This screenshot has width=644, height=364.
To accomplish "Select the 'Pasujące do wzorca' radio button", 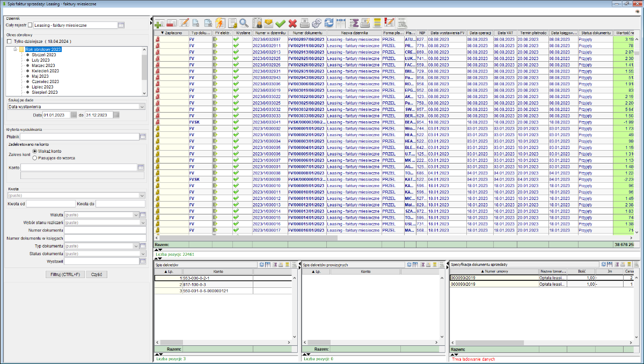I will (35, 158).
